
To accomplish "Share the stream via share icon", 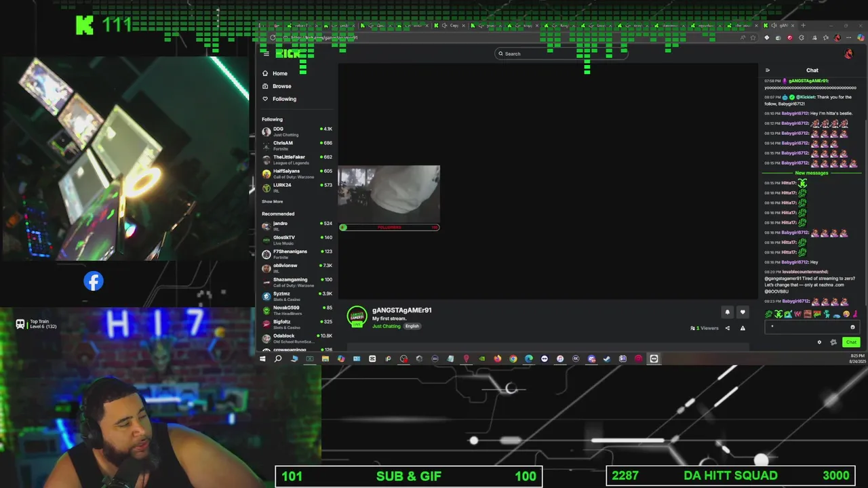I will click(728, 328).
